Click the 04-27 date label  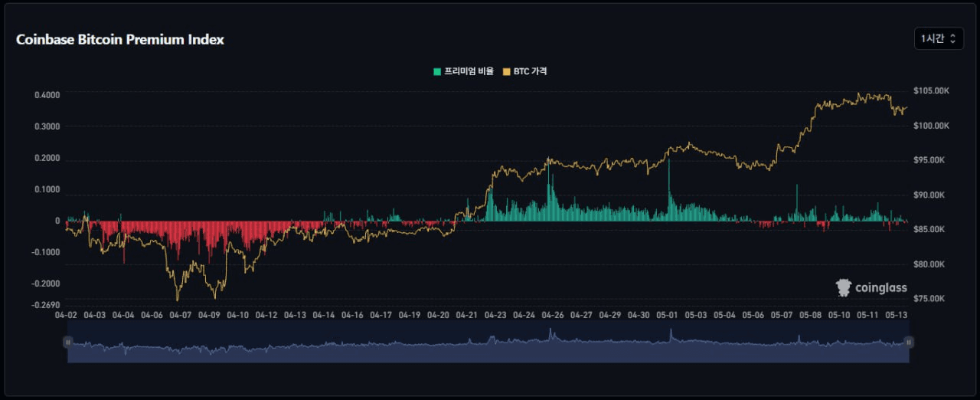[x=582, y=315]
